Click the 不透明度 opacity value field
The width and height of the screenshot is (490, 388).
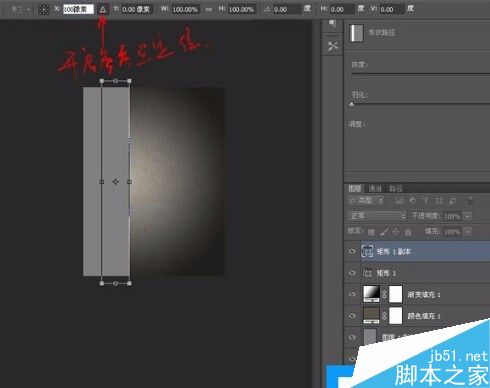(452, 216)
